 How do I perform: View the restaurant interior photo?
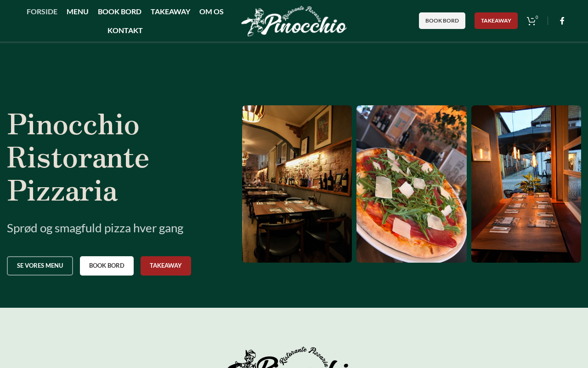pos(297,184)
